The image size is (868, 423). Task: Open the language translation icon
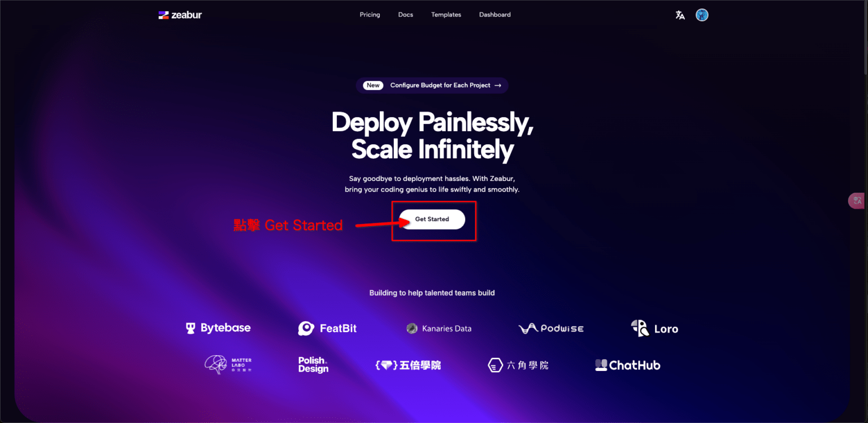click(680, 15)
